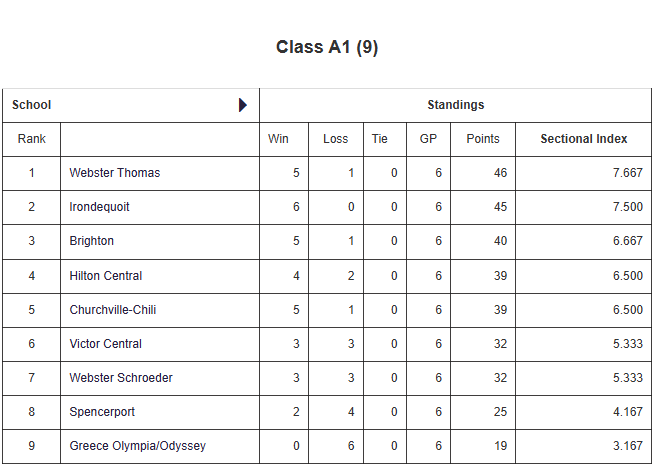Click the GP column header
This screenshot has width=655, height=467.
pos(428,139)
